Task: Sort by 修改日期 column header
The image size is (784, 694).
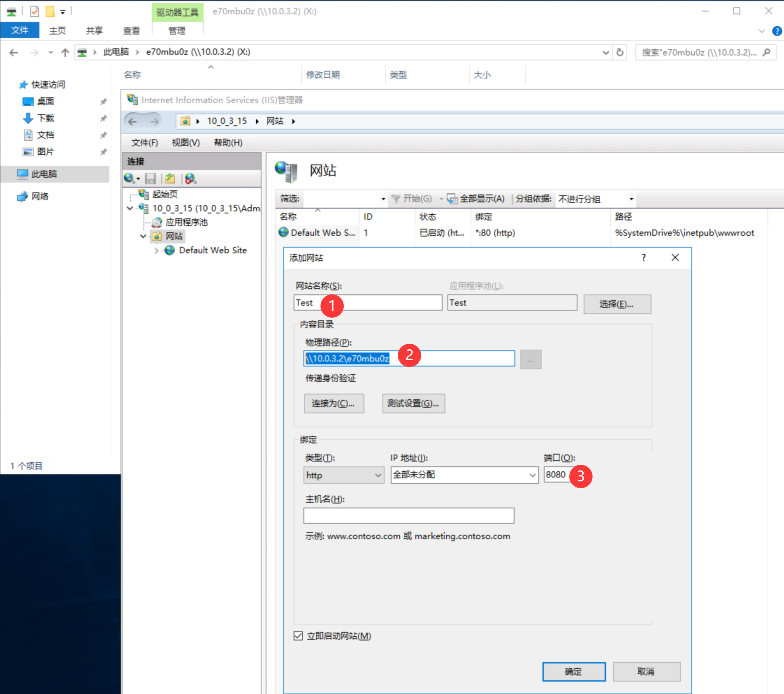Action: click(x=323, y=75)
